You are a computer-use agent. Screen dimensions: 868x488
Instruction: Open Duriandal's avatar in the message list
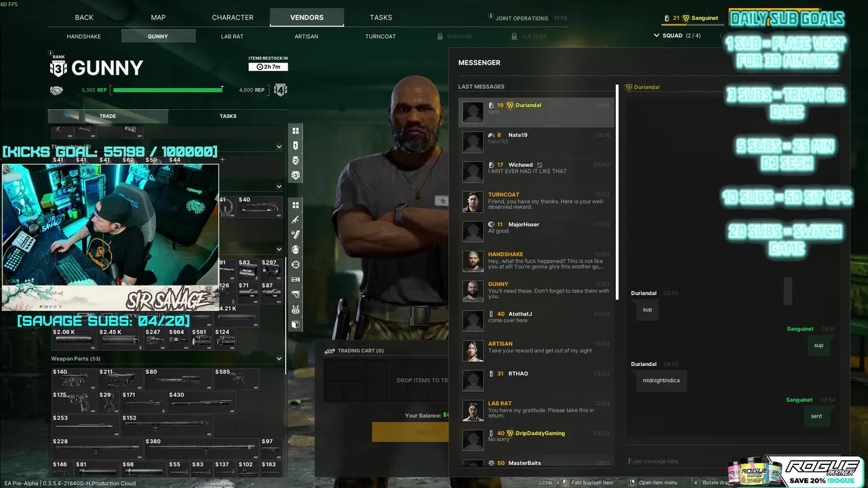(473, 113)
